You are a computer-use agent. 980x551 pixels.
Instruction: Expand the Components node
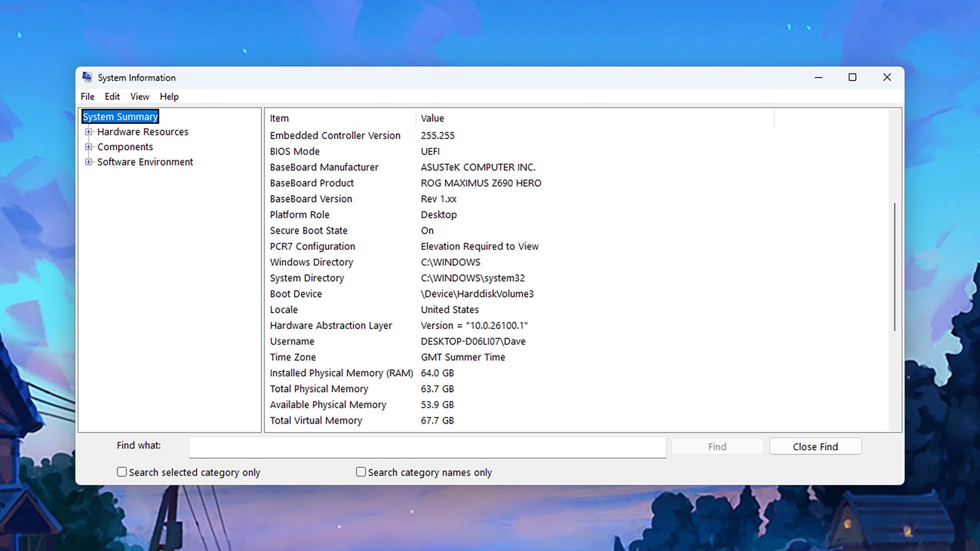coord(89,147)
